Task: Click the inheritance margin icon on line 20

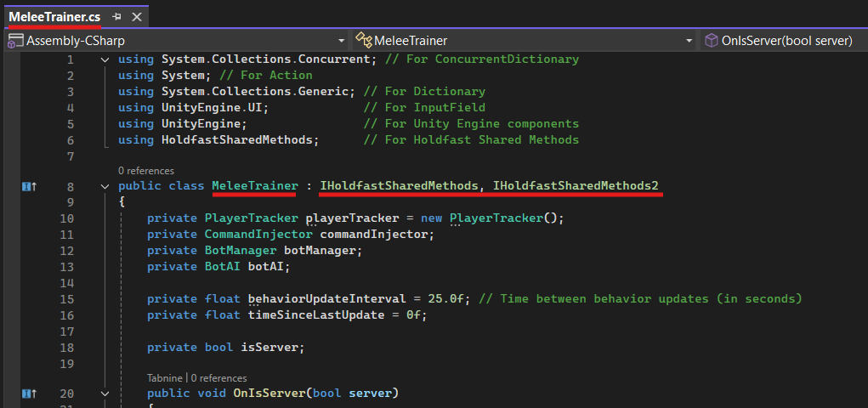Action: point(28,394)
